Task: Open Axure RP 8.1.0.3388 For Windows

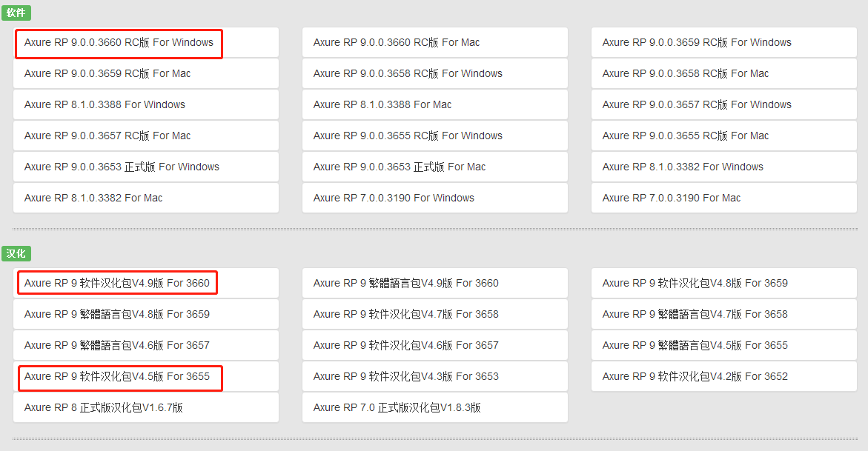Action: point(145,104)
